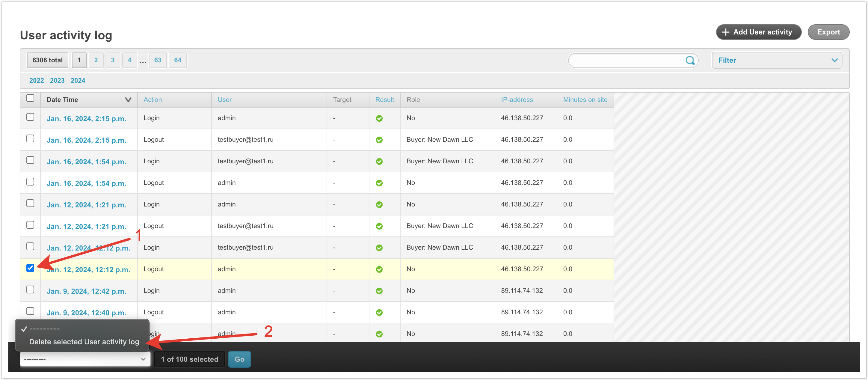Open the action select box at bottom
This screenshot has width=868, height=380.
point(85,359)
